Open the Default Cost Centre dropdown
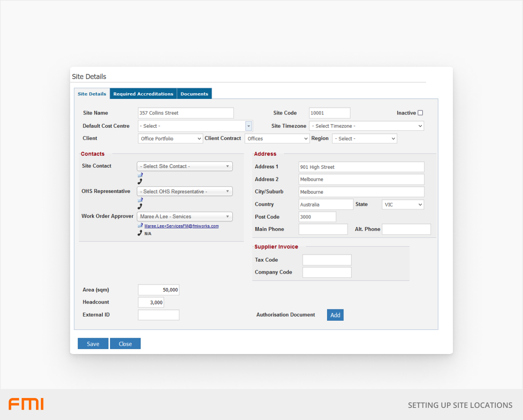The height and width of the screenshot is (420, 523). click(249, 126)
